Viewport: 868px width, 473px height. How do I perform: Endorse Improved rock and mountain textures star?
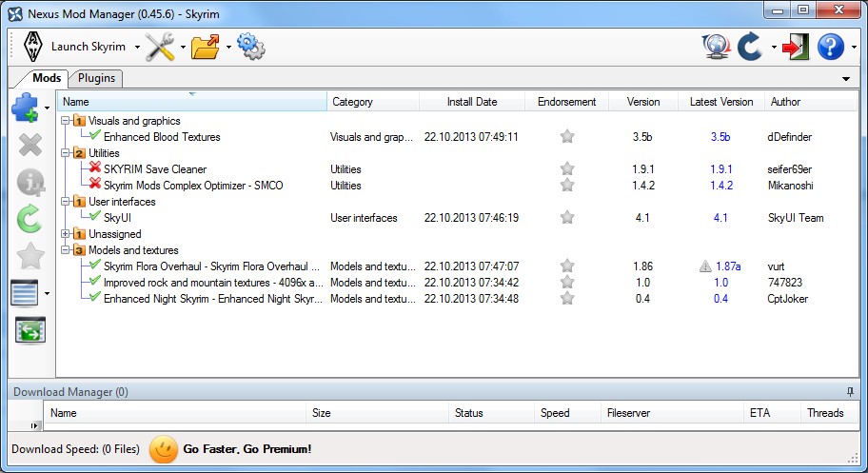567,282
